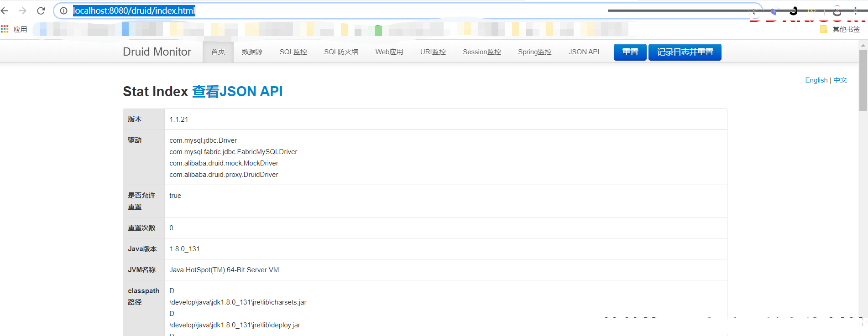Select driver text com.mysql.jdbc.Driver
868x336 pixels.
click(x=203, y=140)
